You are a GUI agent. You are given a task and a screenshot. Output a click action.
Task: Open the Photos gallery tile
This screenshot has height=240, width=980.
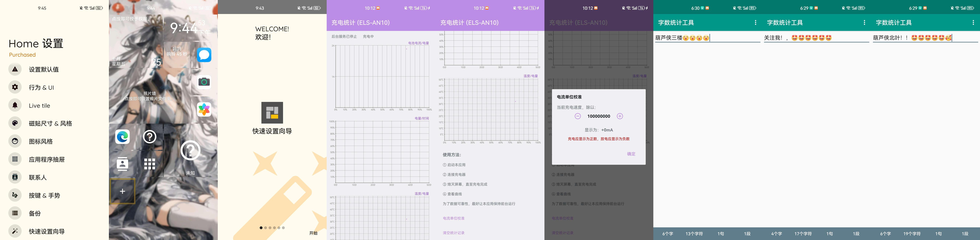pyautogui.click(x=204, y=109)
